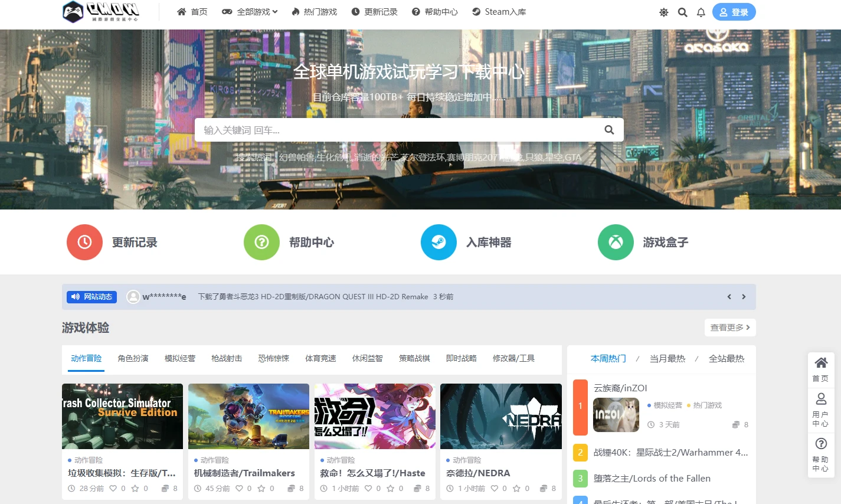Select the 角色扮演 tab
Screen dimensions: 841x504
tap(133, 358)
